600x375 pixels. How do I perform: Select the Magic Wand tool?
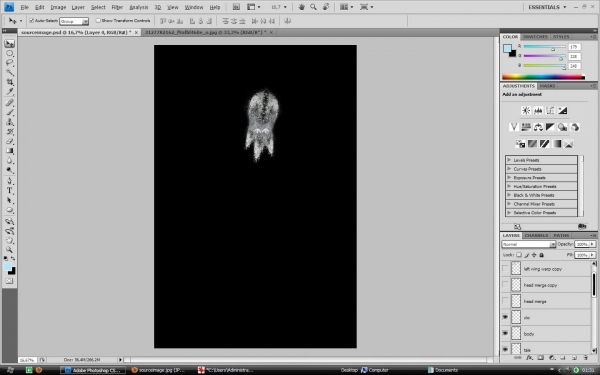10,72
